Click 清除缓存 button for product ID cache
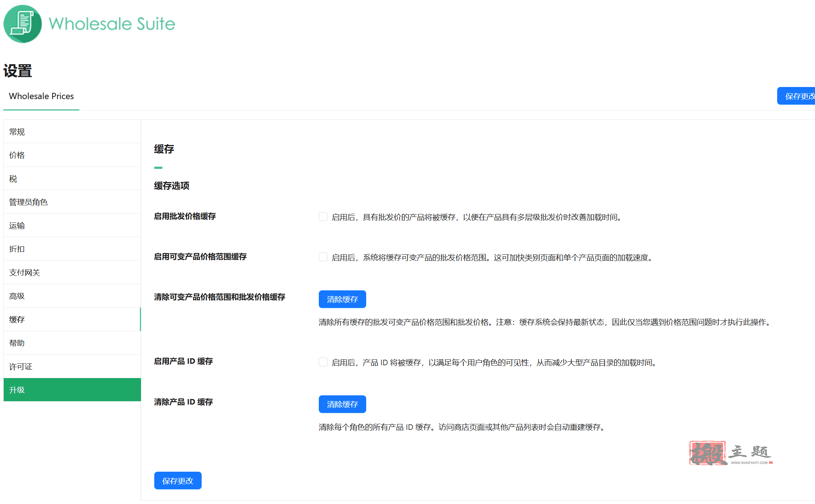 tap(342, 404)
